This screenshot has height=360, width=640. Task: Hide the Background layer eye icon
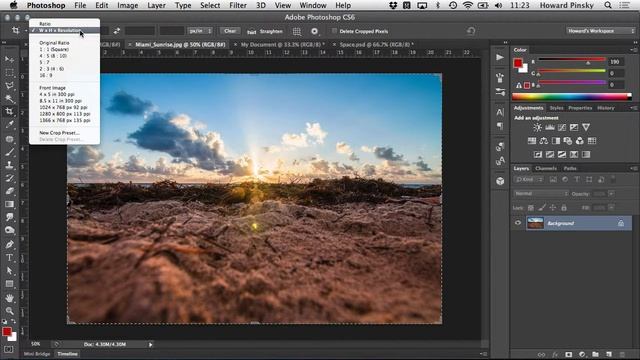pyautogui.click(x=518, y=223)
